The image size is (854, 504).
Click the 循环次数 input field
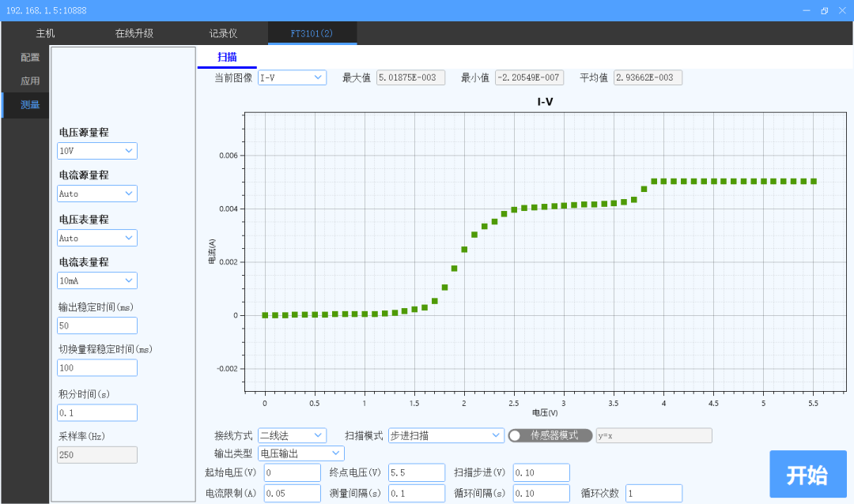[x=654, y=493]
